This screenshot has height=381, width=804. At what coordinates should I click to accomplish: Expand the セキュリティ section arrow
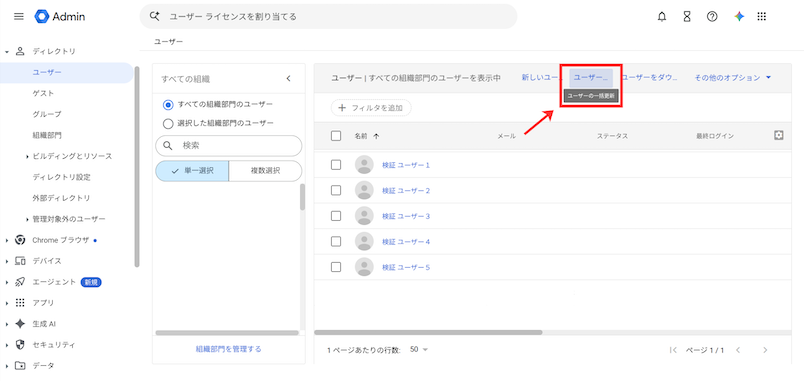tap(7, 345)
